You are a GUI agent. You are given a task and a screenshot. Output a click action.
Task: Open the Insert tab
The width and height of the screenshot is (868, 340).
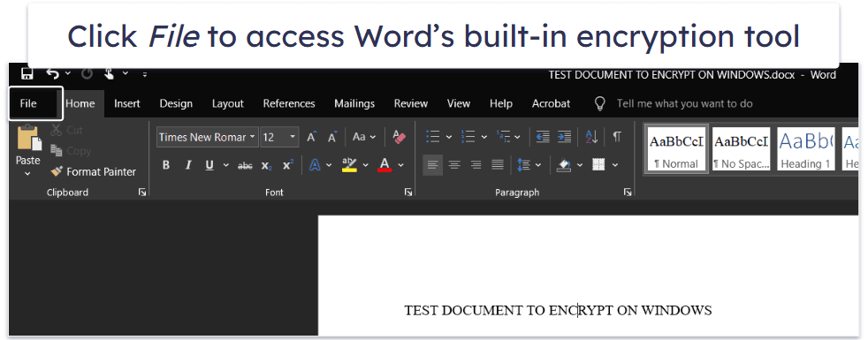point(126,103)
